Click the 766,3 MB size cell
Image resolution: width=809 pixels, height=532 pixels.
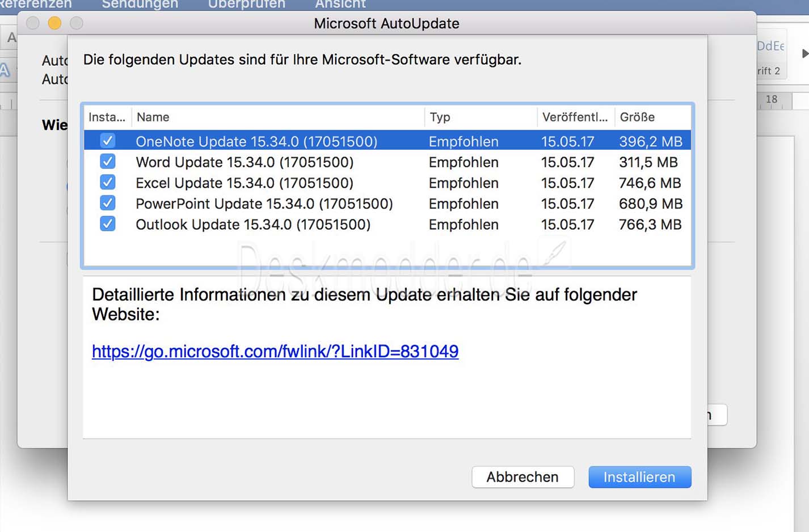pyautogui.click(x=650, y=225)
